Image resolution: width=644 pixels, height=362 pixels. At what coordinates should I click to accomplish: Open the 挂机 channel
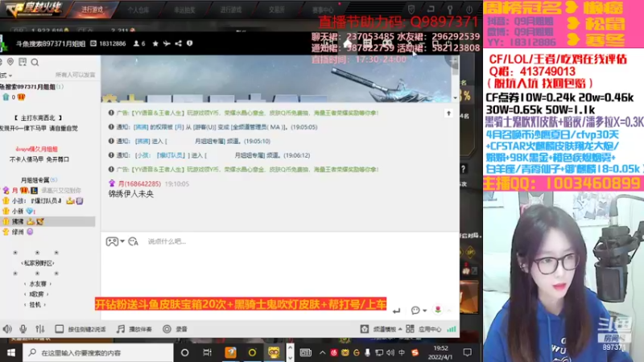click(35, 305)
